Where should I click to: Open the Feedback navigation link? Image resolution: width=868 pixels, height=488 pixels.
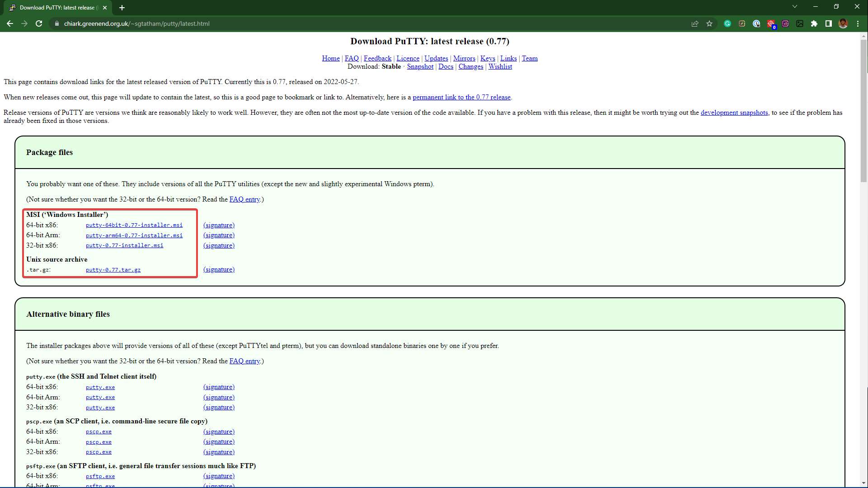(377, 58)
